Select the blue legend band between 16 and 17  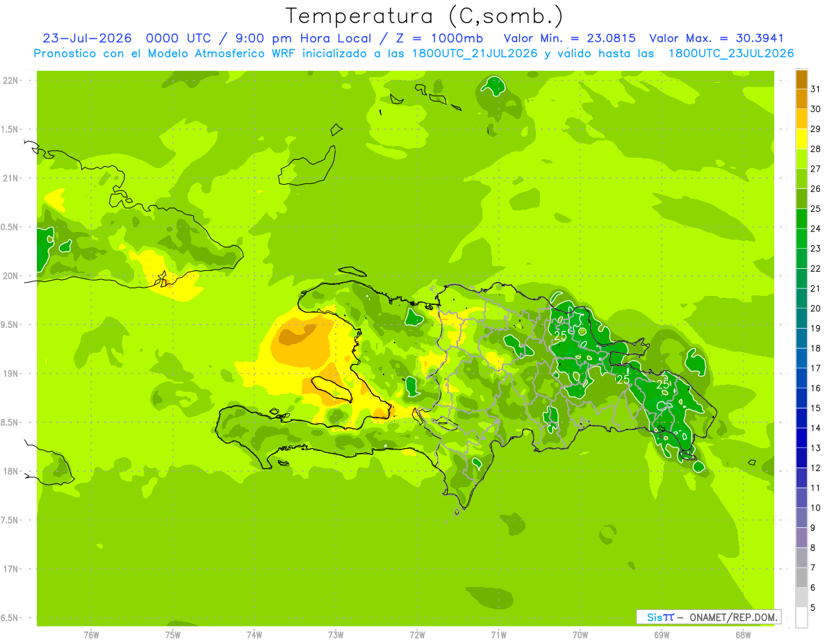[801, 378]
